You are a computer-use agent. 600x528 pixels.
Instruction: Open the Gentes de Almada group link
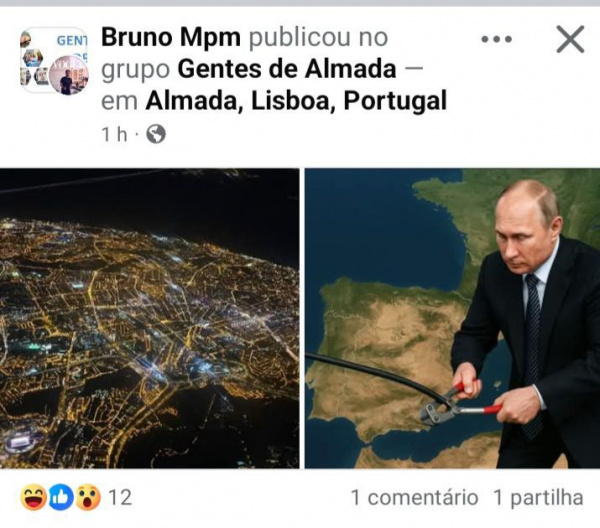287,69
